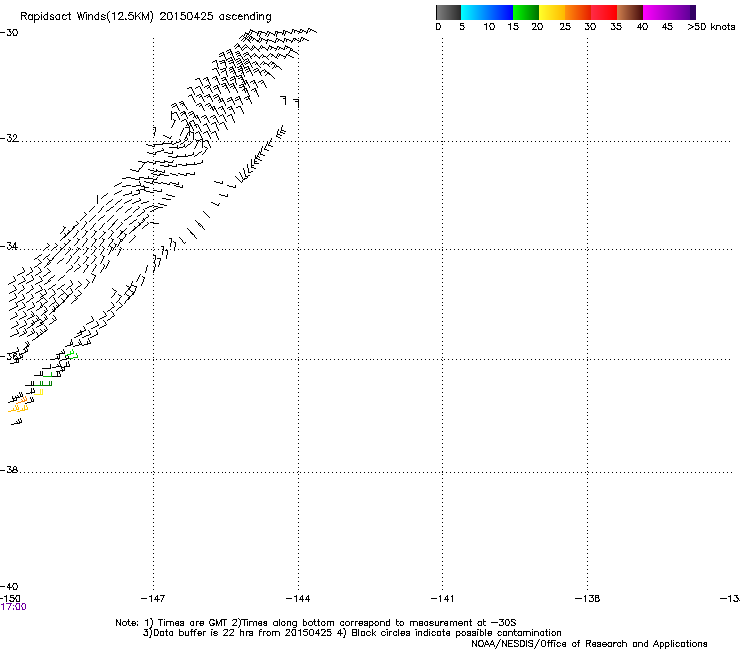Click the red 30-35 knots color segment
Screen dimensions: 740x650
click(x=604, y=12)
